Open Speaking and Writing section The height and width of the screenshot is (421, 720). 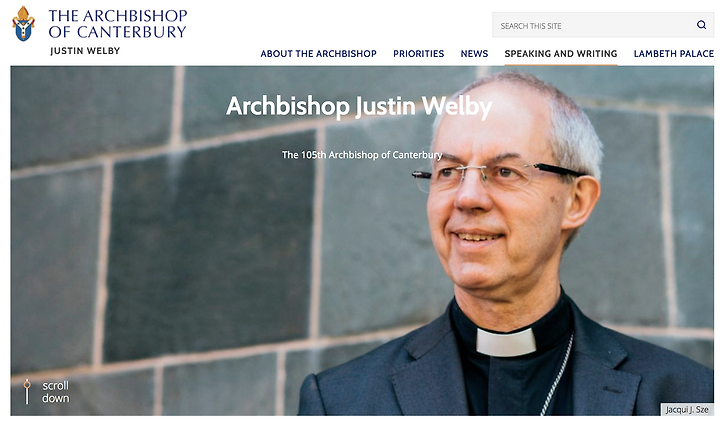(561, 54)
